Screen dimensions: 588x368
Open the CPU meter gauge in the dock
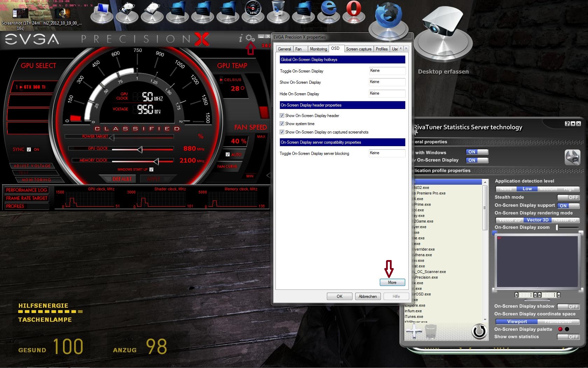click(253, 12)
